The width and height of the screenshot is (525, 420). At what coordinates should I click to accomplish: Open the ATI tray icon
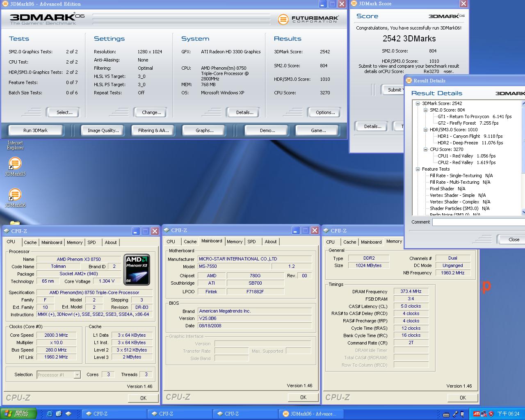(x=476, y=414)
